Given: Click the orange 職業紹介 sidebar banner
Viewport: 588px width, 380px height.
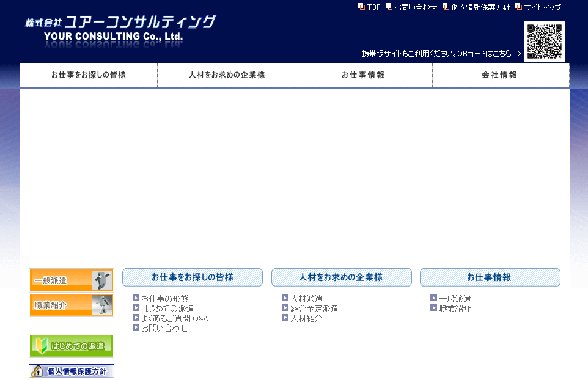Looking at the screenshot, I should (71, 305).
